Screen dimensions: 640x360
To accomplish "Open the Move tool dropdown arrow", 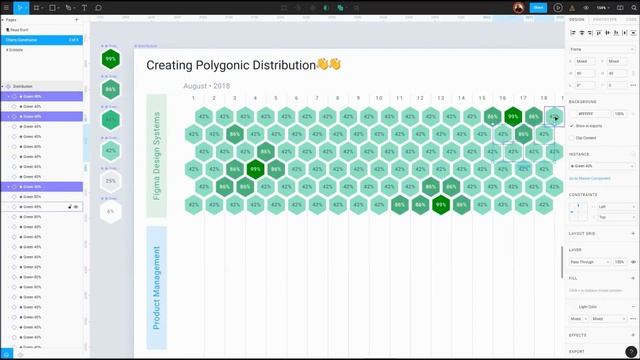I will (x=25, y=8).
